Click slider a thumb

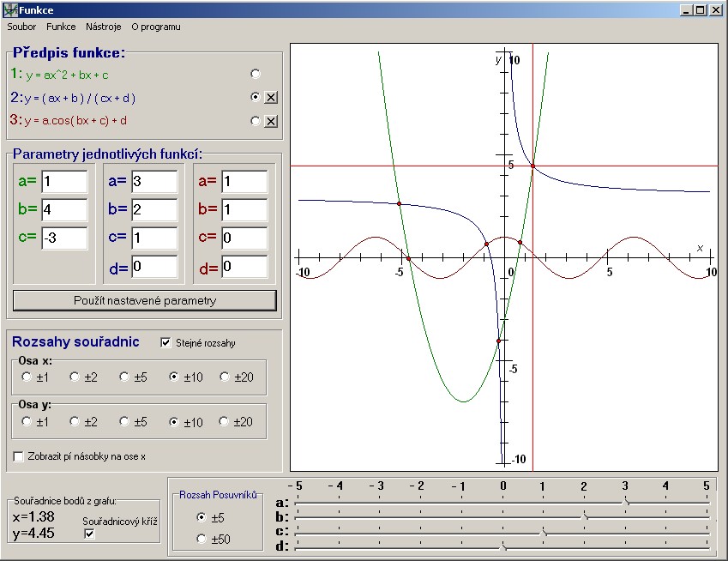click(626, 502)
